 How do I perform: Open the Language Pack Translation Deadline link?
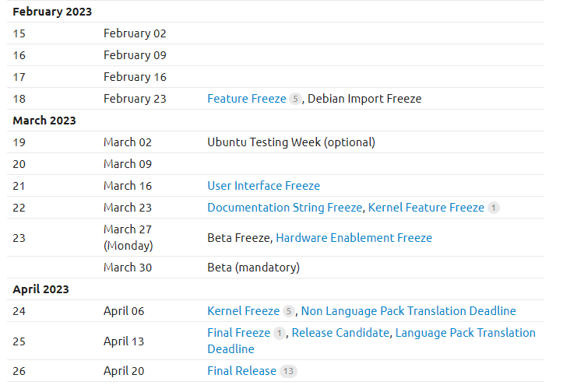(x=466, y=333)
